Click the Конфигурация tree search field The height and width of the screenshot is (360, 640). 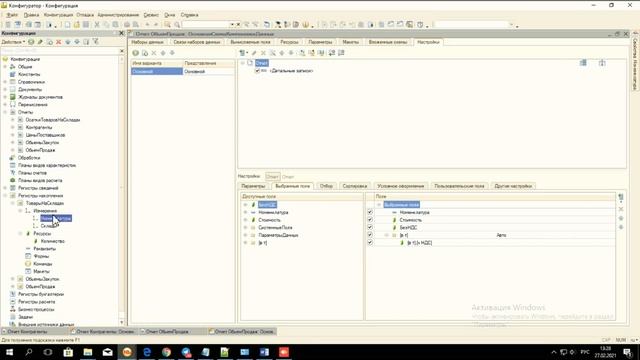coord(60,51)
